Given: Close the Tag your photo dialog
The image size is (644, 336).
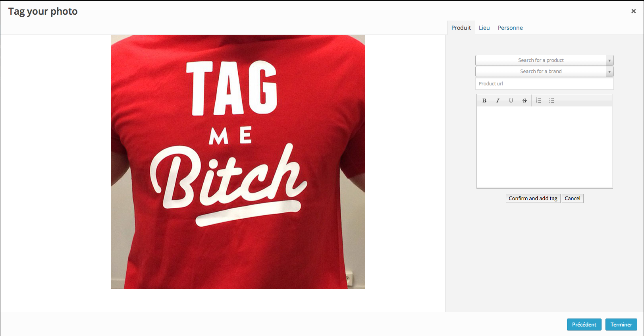Looking at the screenshot, I should pos(634,11).
